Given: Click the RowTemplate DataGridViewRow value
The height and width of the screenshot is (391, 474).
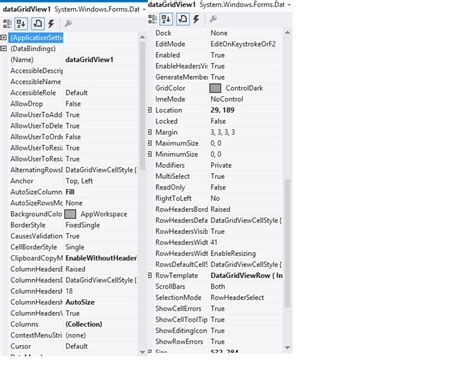Looking at the screenshot, I should tap(246, 275).
